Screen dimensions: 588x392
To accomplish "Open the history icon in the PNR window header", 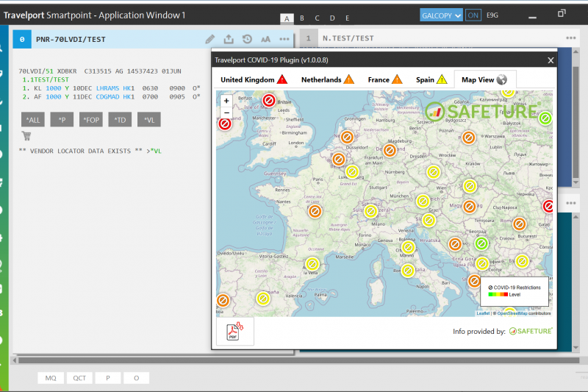I will point(247,39).
